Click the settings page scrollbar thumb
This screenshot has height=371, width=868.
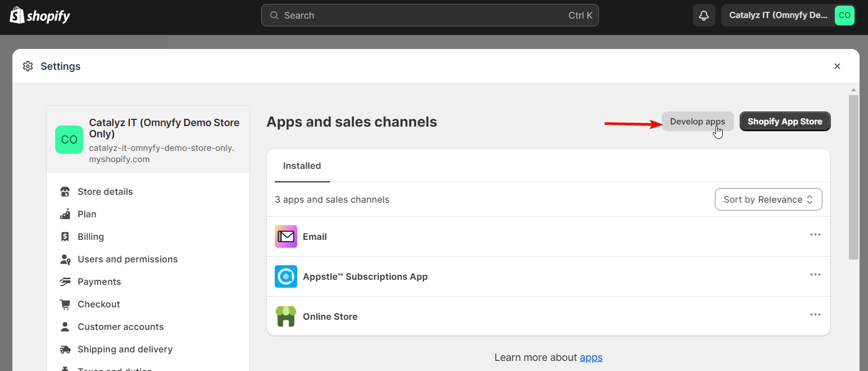pyautogui.click(x=853, y=177)
